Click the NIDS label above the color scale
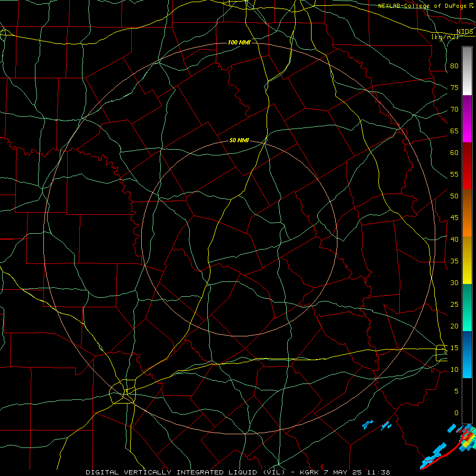Image resolution: width=476 pixels, height=476 pixels. pos(464,31)
